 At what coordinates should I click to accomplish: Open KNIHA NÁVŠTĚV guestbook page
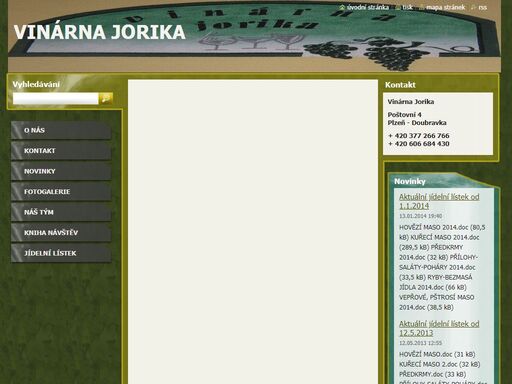coord(61,233)
